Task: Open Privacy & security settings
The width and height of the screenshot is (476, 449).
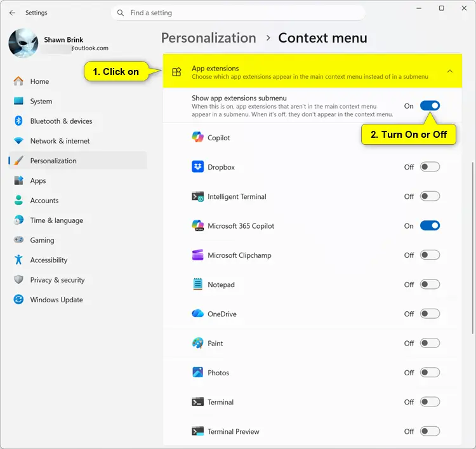Action: pos(77,280)
